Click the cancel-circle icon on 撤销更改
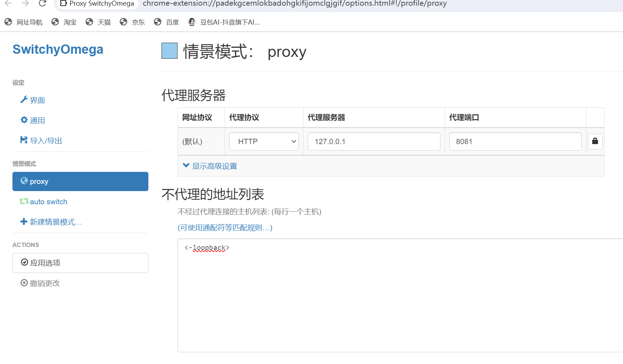 pos(24,283)
